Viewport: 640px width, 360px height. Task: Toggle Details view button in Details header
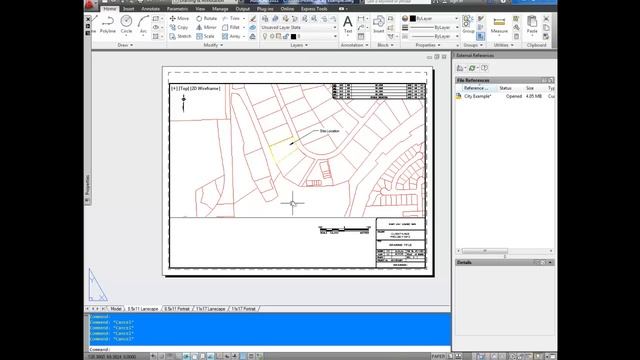[537, 262]
